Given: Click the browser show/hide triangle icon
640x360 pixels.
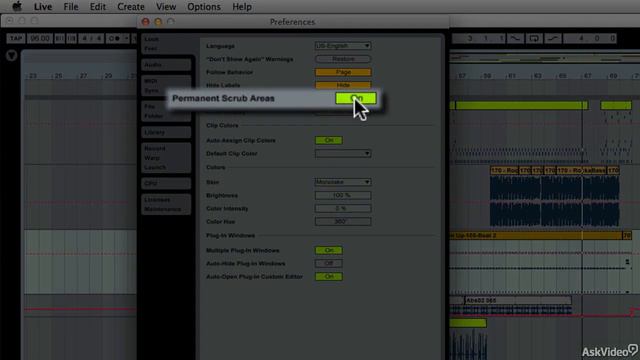Looking at the screenshot, I should pyautogui.click(x=11, y=56).
